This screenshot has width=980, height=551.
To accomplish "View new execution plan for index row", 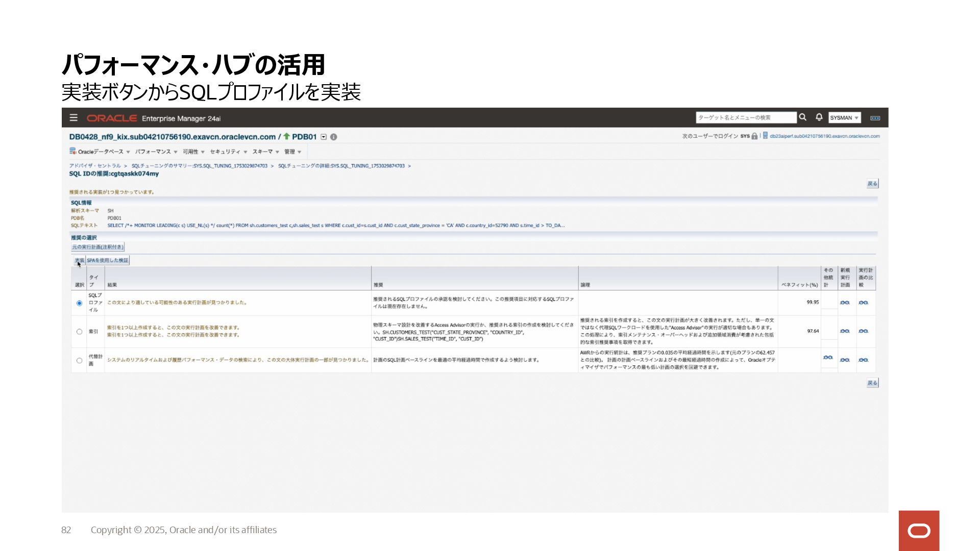I will [845, 332].
